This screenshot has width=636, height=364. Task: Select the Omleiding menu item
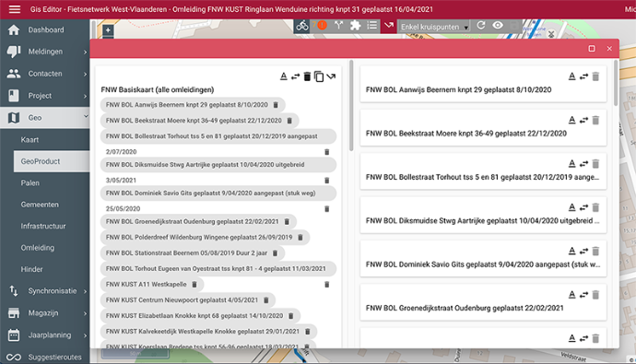(52, 248)
